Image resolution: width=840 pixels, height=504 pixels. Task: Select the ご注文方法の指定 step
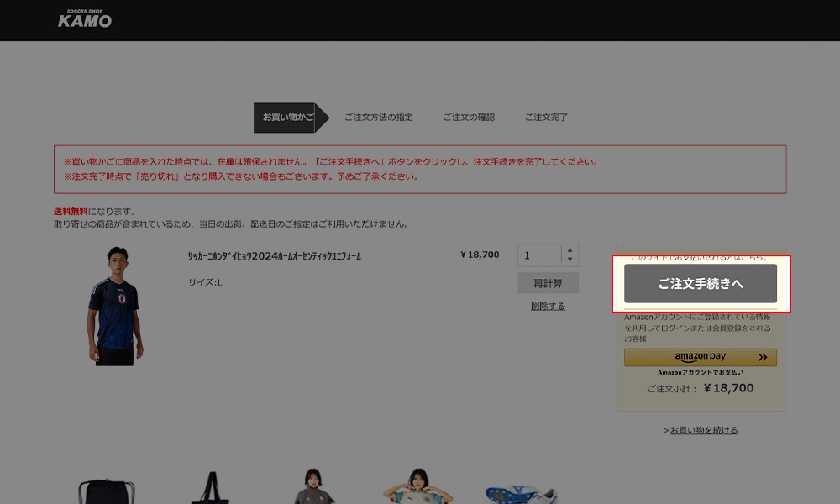[x=378, y=118]
